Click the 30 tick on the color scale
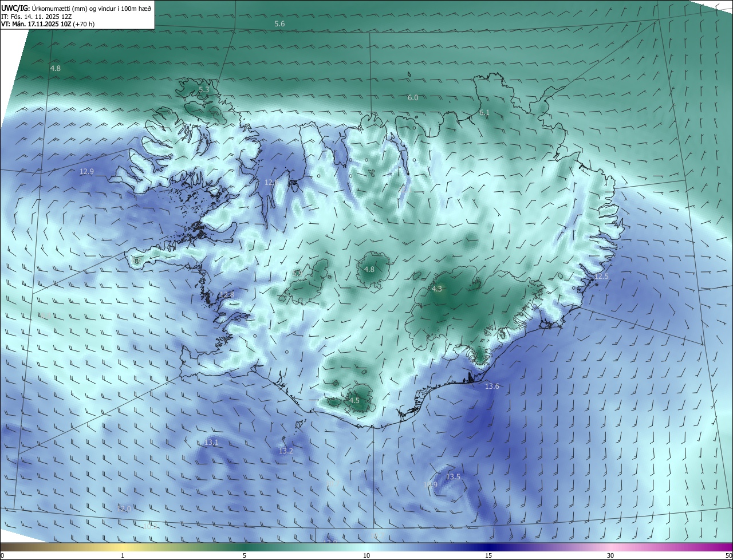Image resolution: width=733 pixels, height=560 pixels. 610,555
